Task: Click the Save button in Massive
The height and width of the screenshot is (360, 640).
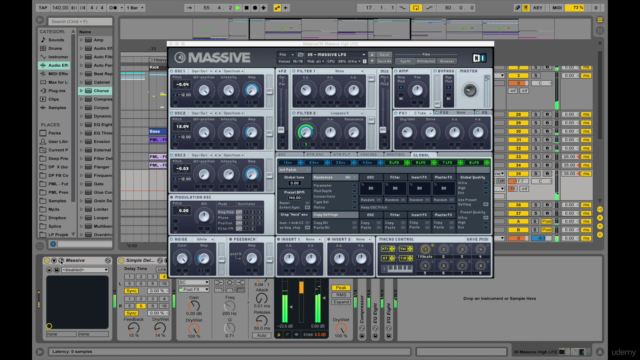Action: coord(384,55)
